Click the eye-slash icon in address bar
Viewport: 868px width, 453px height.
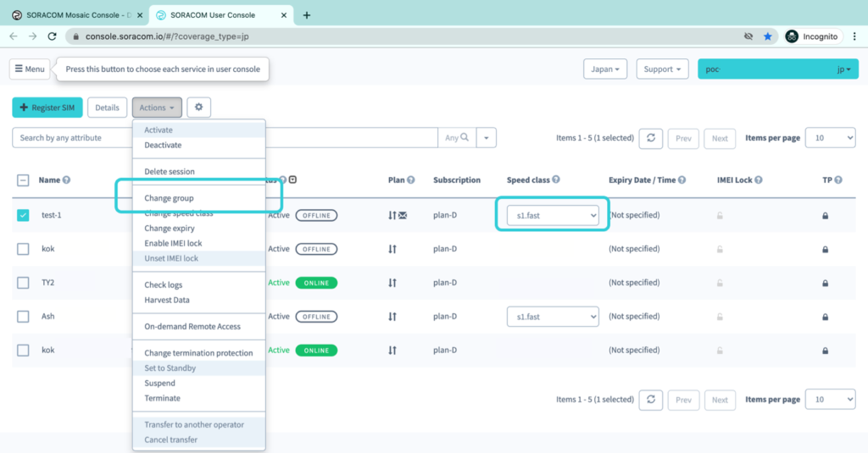pos(748,36)
